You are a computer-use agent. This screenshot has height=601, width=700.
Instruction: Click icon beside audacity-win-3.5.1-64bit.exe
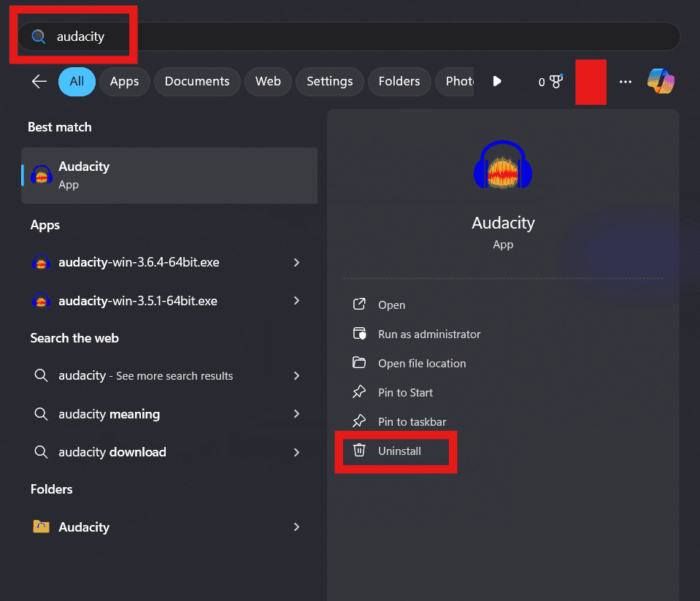click(x=41, y=301)
